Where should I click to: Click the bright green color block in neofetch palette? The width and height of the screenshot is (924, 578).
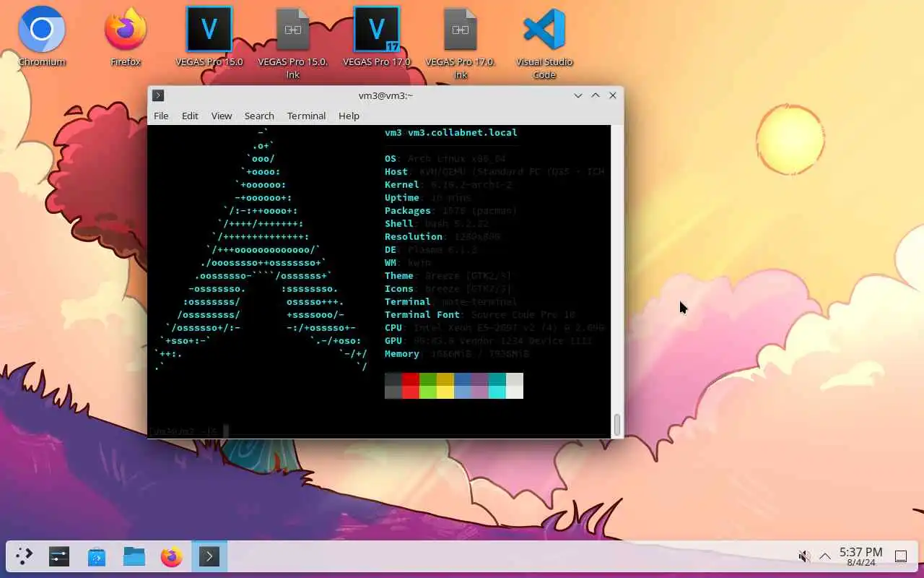[x=428, y=392]
